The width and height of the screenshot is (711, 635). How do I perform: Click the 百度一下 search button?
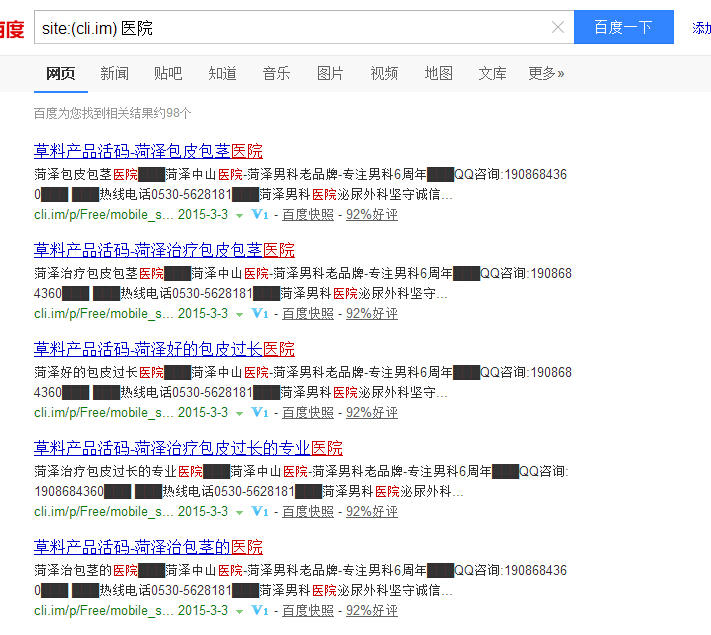tap(623, 27)
